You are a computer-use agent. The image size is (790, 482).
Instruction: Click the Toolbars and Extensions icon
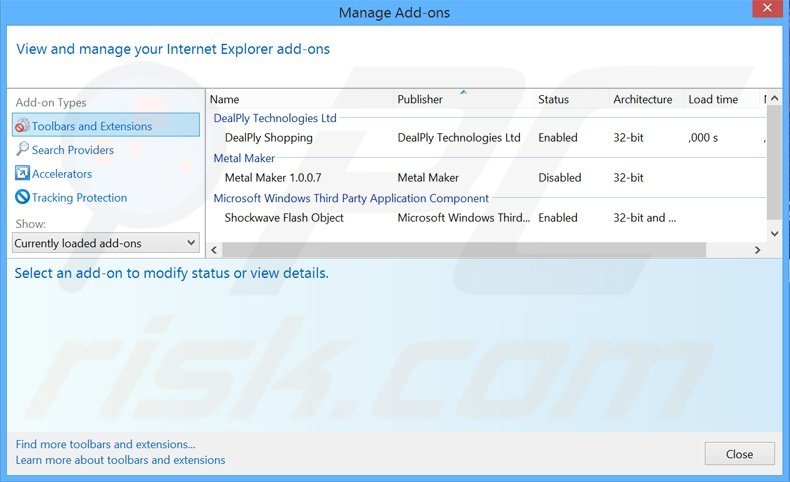pyautogui.click(x=22, y=125)
